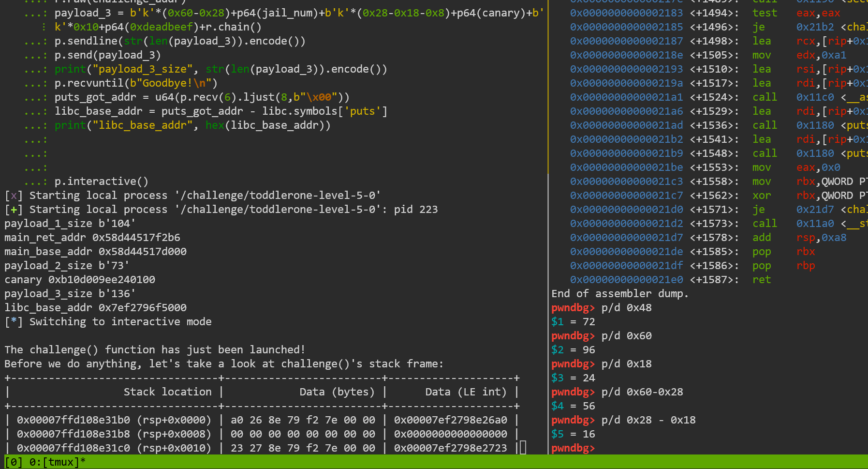This screenshot has height=469, width=868.
Task: Click the libc_base_addr 0x7ef2796f5000 output
Action: pos(95,308)
